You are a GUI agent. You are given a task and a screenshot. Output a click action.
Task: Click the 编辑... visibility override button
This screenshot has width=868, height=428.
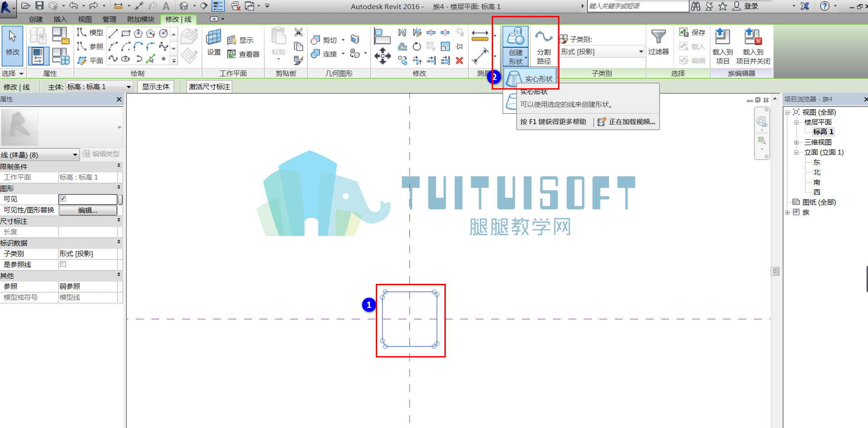click(88, 210)
